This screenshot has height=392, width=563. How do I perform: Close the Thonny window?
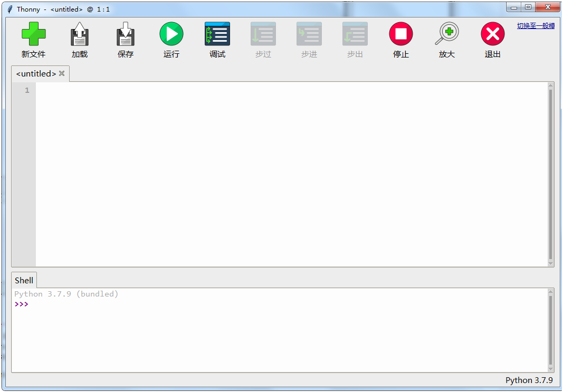pos(548,7)
